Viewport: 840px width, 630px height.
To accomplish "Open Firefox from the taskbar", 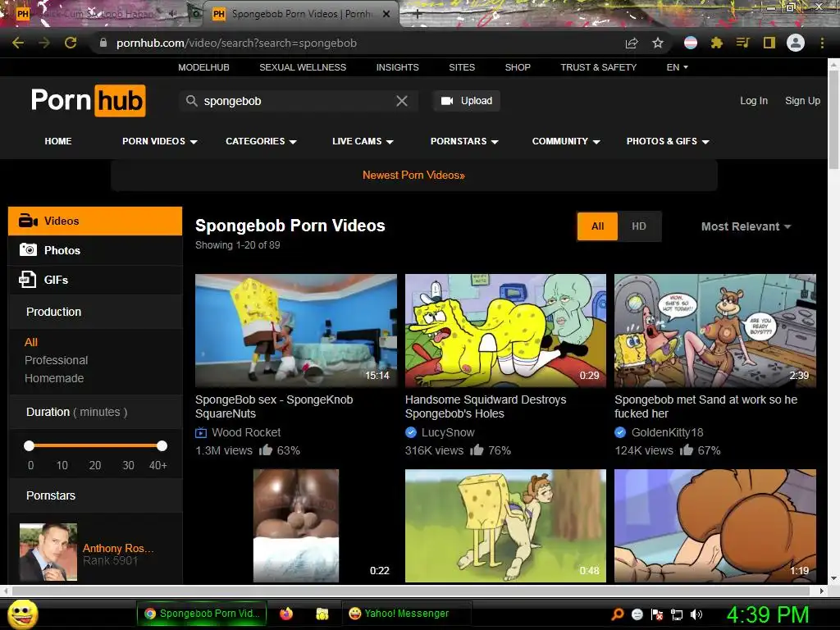I will [286, 614].
